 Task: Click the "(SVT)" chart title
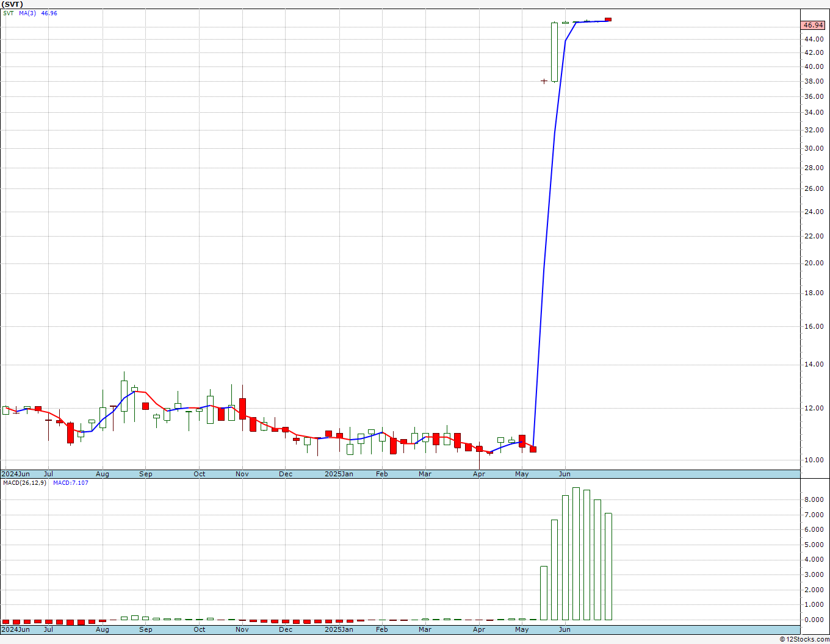pyautogui.click(x=13, y=4)
